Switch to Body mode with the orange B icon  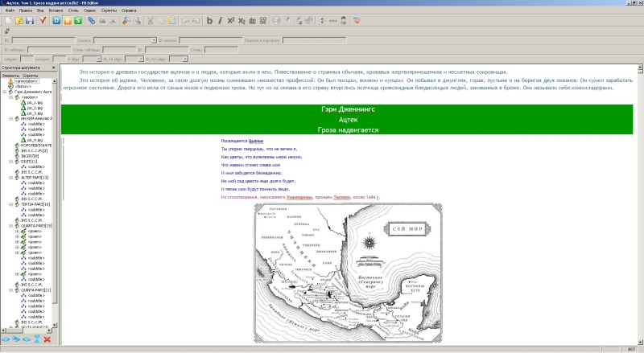pyautogui.click(x=68, y=21)
